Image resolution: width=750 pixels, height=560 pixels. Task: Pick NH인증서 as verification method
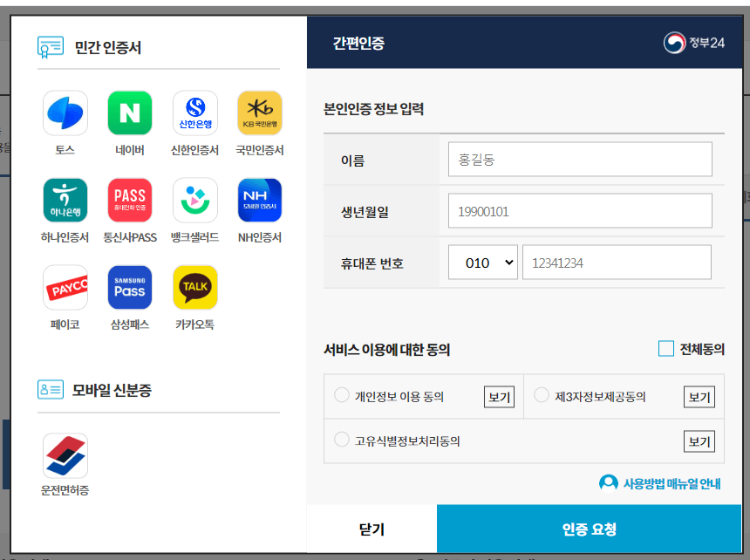(x=259, y=199)
